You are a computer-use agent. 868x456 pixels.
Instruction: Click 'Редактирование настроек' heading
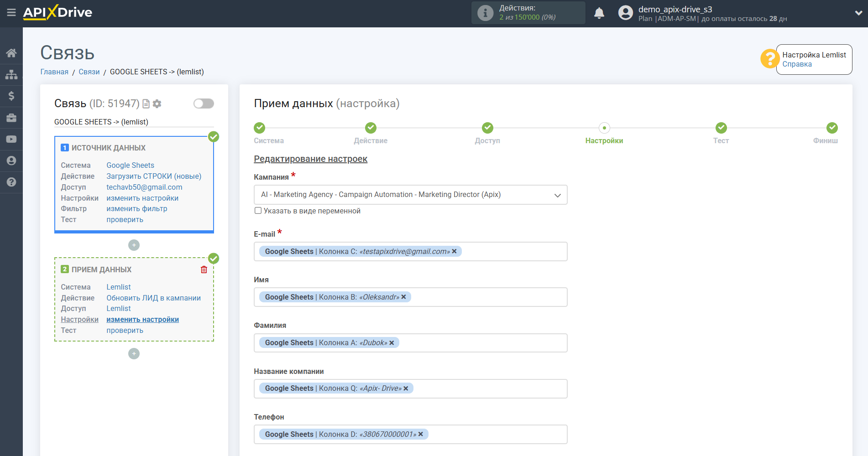[x=310, y=159]
